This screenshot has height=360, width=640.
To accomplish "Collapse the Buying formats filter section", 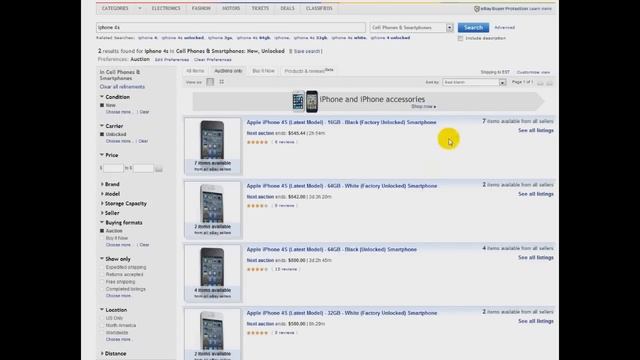I will pos(102,222).
